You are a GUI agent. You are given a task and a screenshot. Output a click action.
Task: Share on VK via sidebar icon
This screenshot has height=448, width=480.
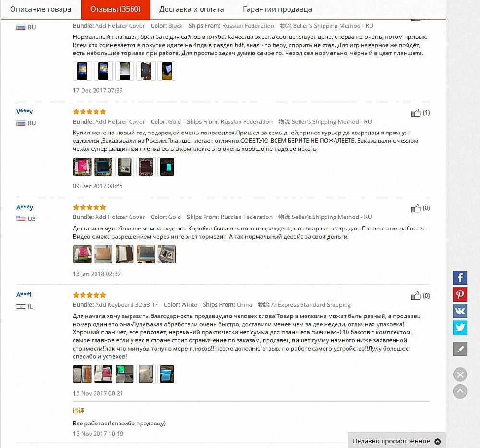pyautogui.click(x=460, y=311)
